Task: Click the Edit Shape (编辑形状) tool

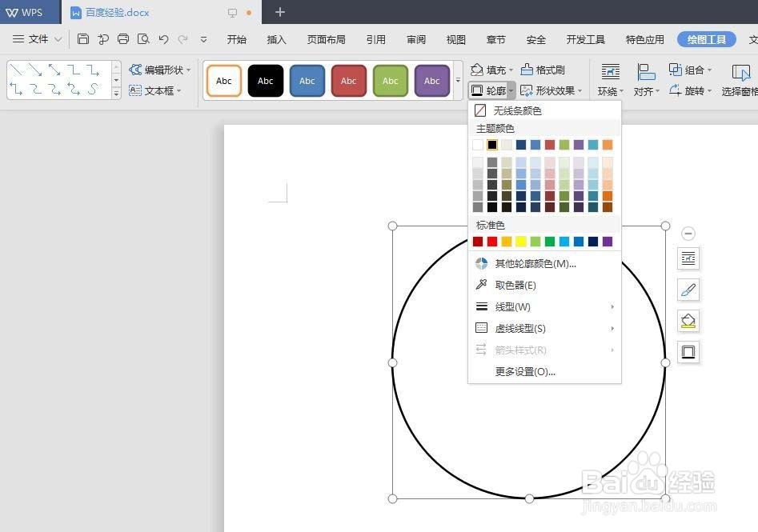Action: point(157,70)
